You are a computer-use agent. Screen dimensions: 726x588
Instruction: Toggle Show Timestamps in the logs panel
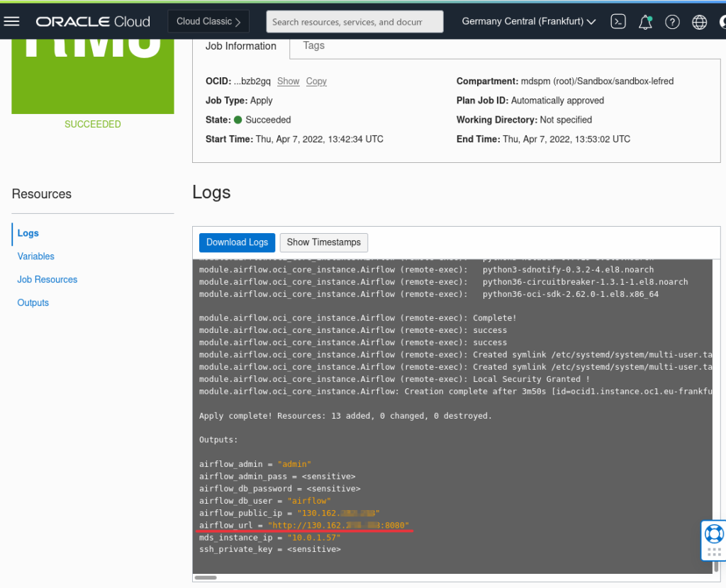coord(323,242)
